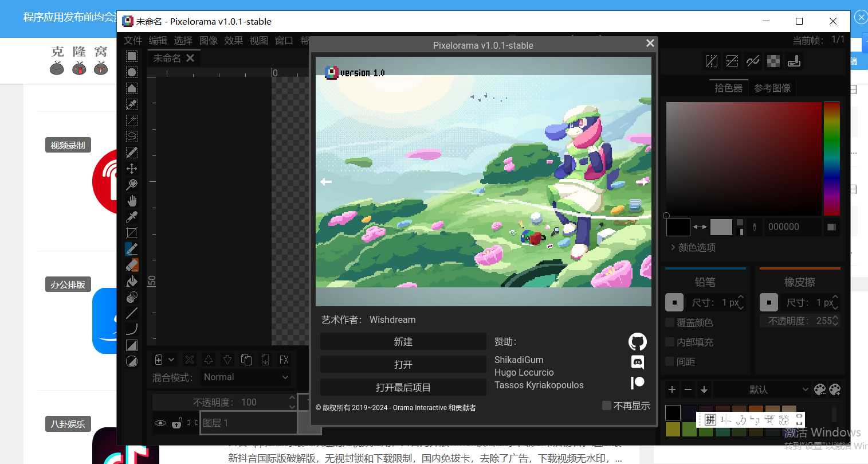Screen dimensions: 868x464
Task: Toggle horizontal mirror drawing icon
Action: coord(712,61)
